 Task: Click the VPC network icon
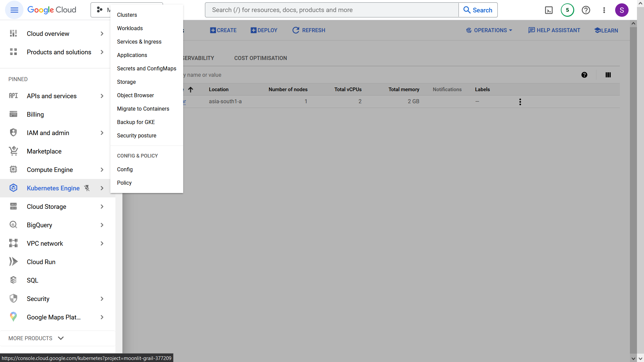[13, 243]
